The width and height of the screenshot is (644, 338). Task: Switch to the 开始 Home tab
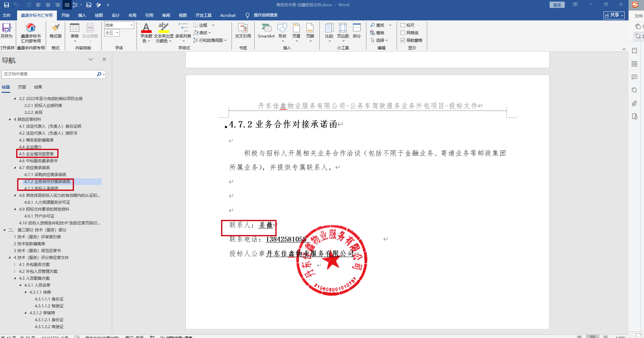pos(65,15)
